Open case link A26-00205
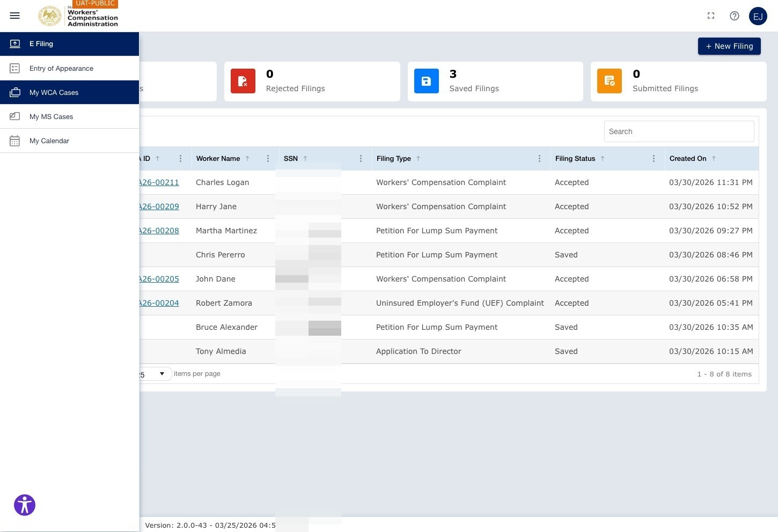 pos(159,279)
